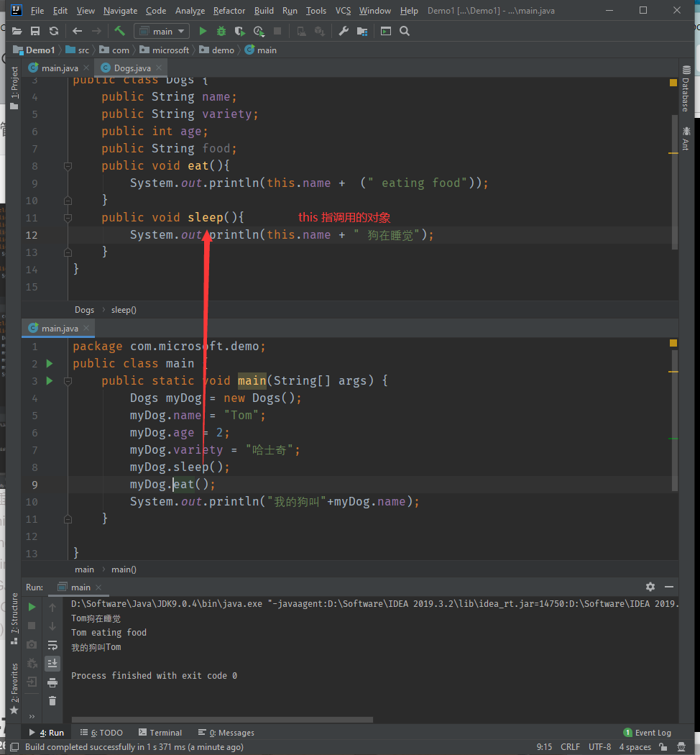Click the Save All toolbar icon
Image resolution: width=700 pixels, height=755 pixels.
tap(35, 32)
